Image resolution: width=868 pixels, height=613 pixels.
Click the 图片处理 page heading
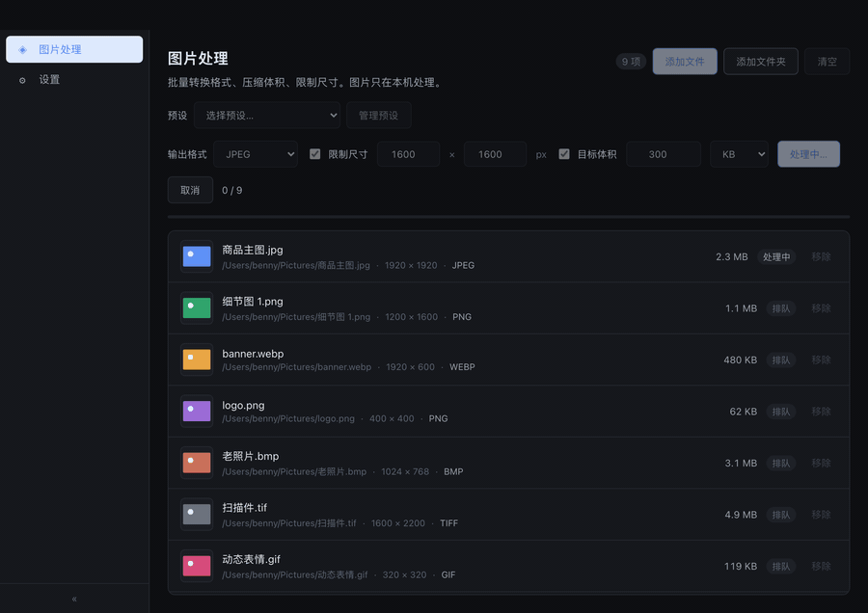(x=198, y=58)
